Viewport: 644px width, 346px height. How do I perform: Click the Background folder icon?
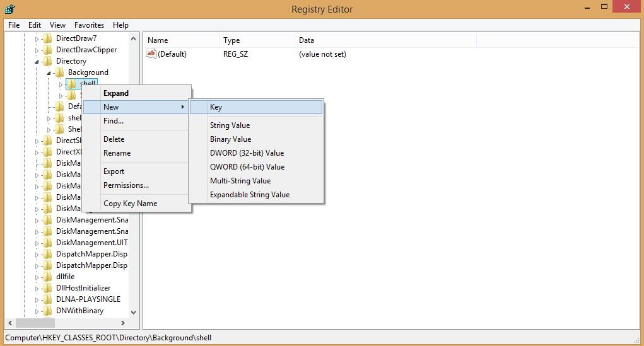[59, 72]
